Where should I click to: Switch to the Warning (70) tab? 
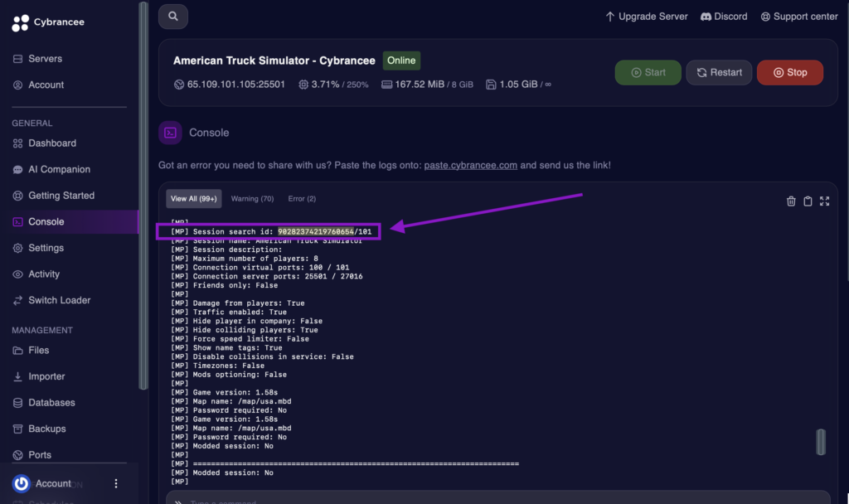tap(252, 199)
